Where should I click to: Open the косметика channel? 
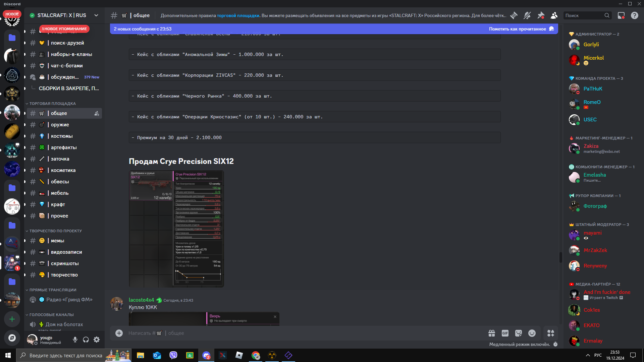coord(64,170)
